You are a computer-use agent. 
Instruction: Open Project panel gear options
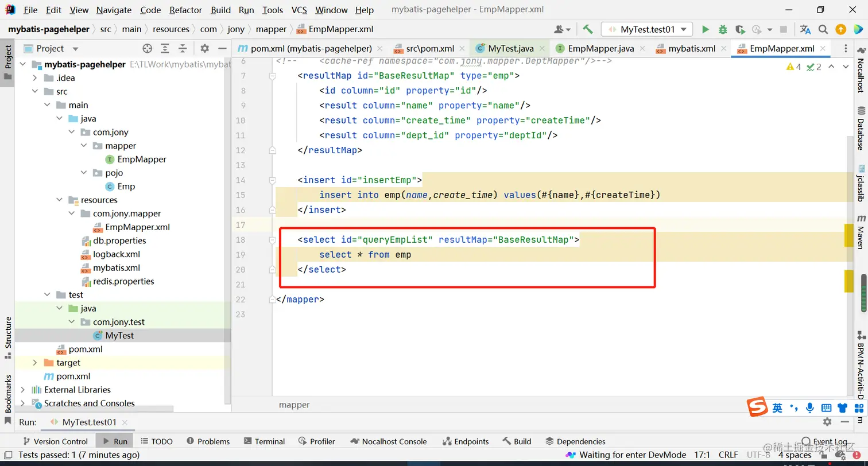click(204, 49)
